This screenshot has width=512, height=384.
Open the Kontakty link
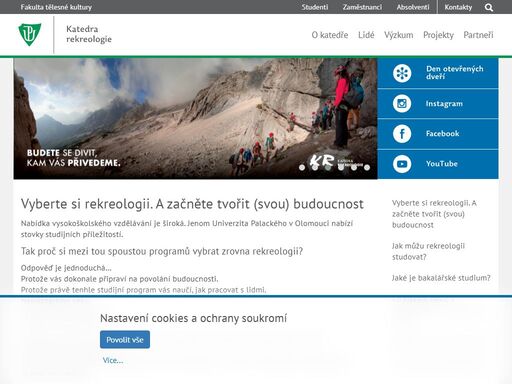458,7
